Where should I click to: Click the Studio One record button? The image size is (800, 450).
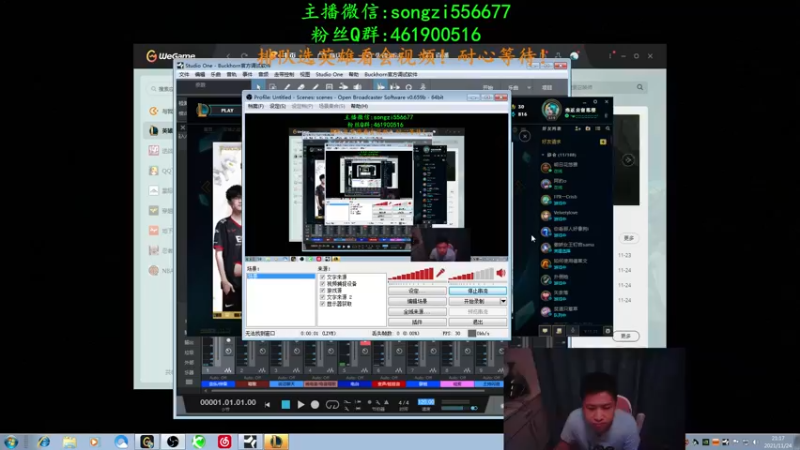(x=315, y=405)
